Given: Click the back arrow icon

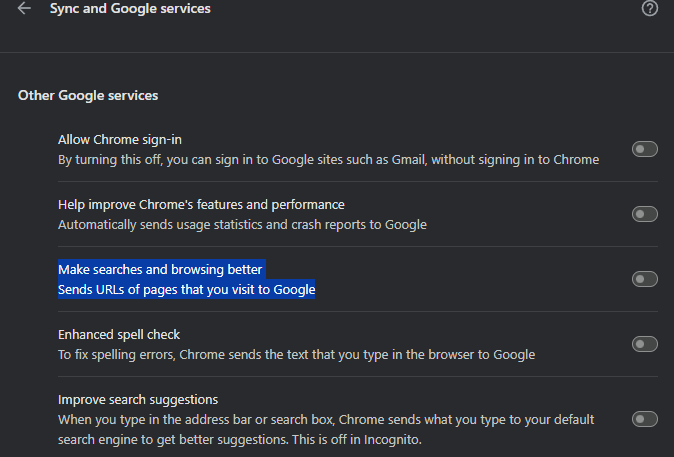Looking at the screenshot, I should [24, 9].
